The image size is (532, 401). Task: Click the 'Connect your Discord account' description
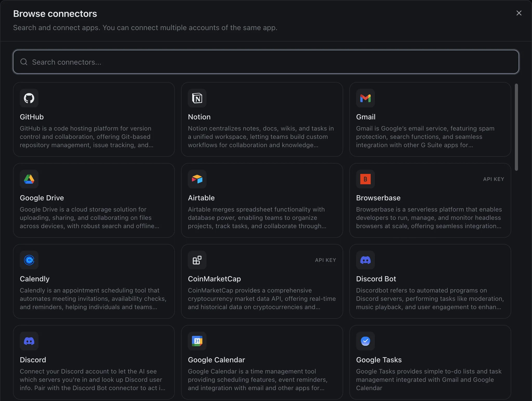[92, 380]
